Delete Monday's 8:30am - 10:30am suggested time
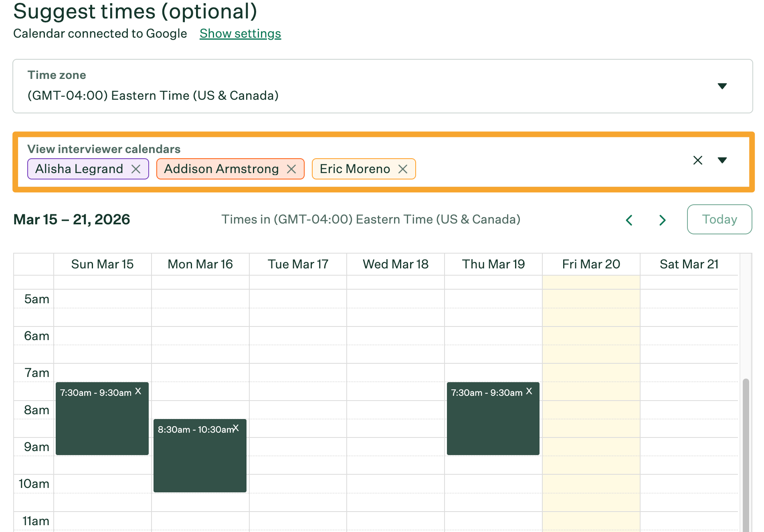Screen dimensions: 764x532 pos(236,429)
